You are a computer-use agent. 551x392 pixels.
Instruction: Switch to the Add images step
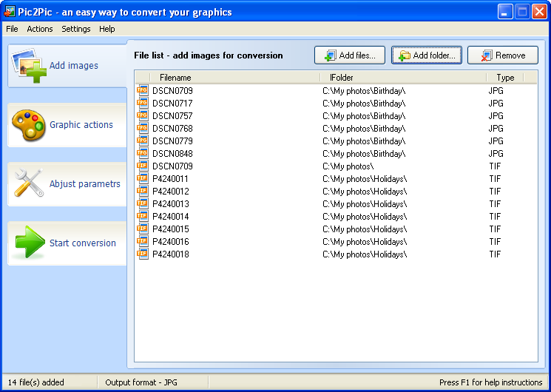(x=67, y=66)
